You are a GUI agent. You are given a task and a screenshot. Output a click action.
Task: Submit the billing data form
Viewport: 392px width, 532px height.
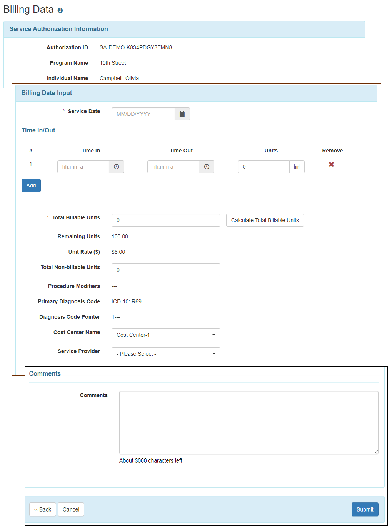coord(364,509)
